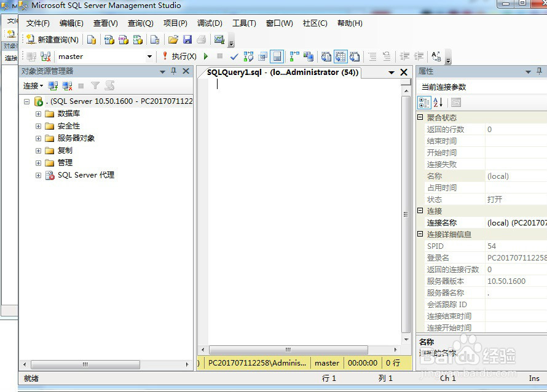547x392 pixels.
Task: Click the 执行(X) execute button
Action: [179, 57]
